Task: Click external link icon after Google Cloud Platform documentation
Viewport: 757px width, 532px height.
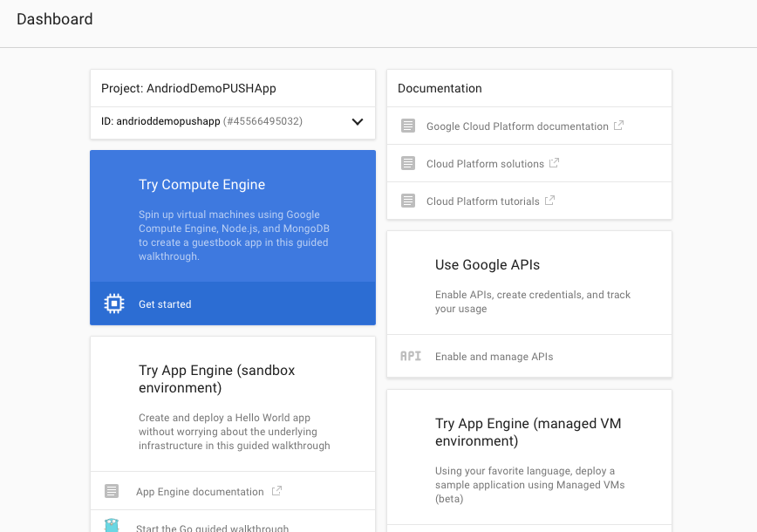Action: [618, 126]
